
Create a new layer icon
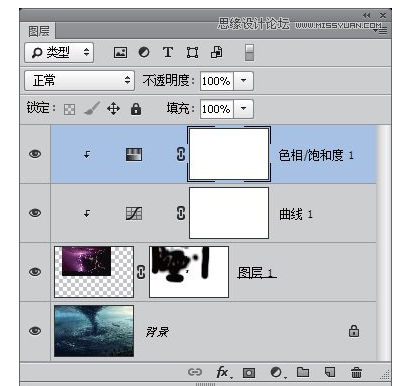[x=330, y=372]
